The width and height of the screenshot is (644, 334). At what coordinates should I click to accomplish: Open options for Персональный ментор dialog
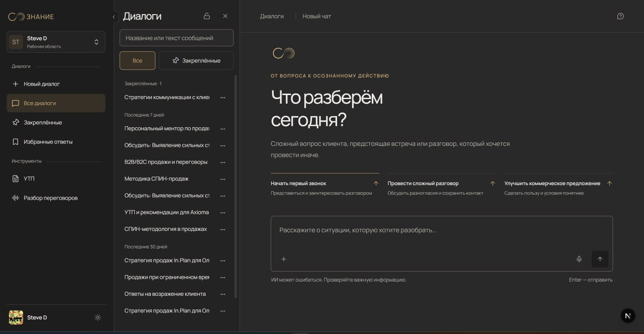223,129
